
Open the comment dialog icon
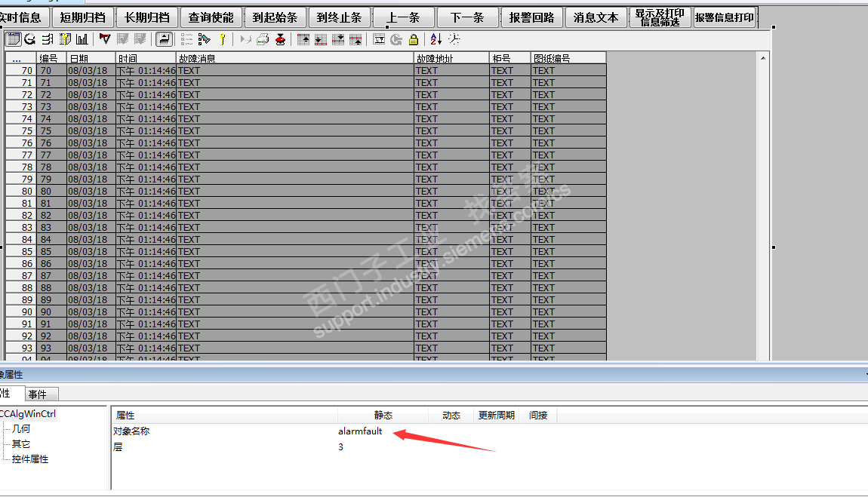pos(396,39)
